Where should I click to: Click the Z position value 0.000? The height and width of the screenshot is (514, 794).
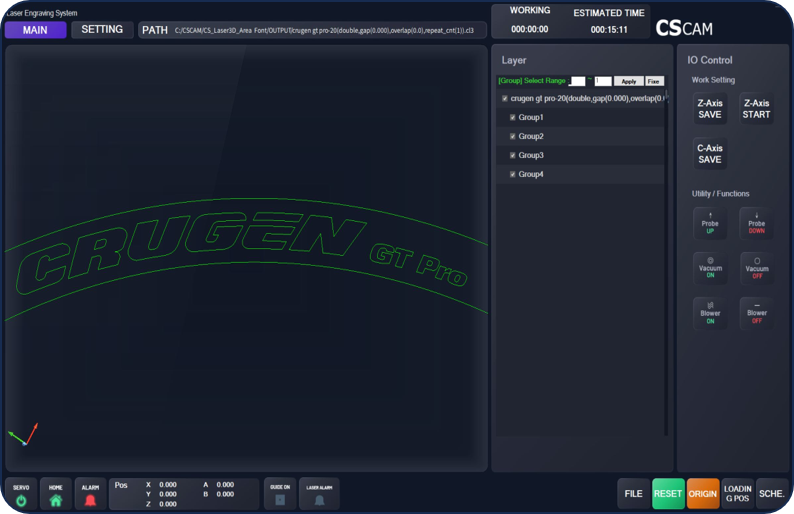(x=168, y=504)
